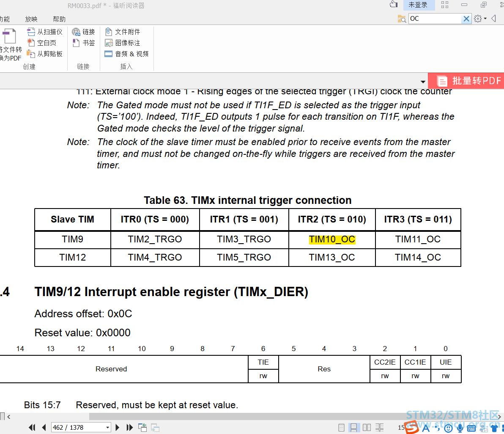The height and width of the screenshot is (434, 504).
Task: Insert file attachment (文件附件)
Action: (x=123, y=32)
